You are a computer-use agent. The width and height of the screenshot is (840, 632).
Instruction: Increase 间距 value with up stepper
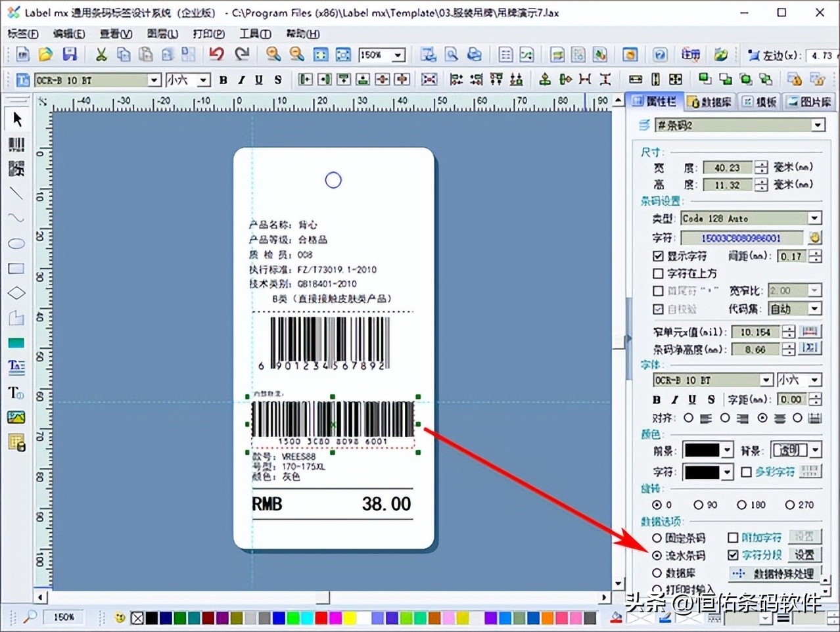coord(815,253)
